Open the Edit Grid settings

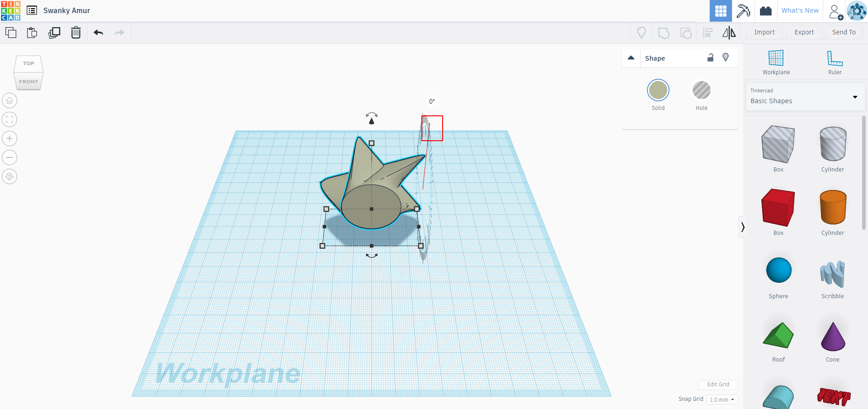718,385
